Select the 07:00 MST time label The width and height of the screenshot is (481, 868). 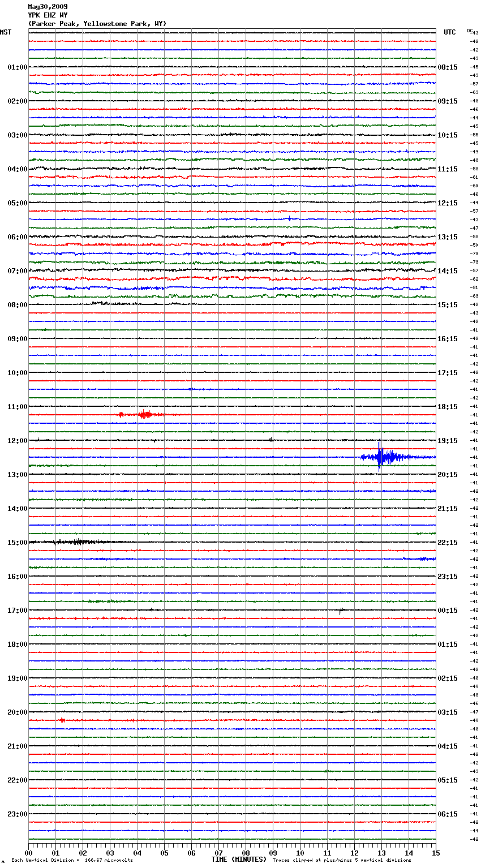17,271
